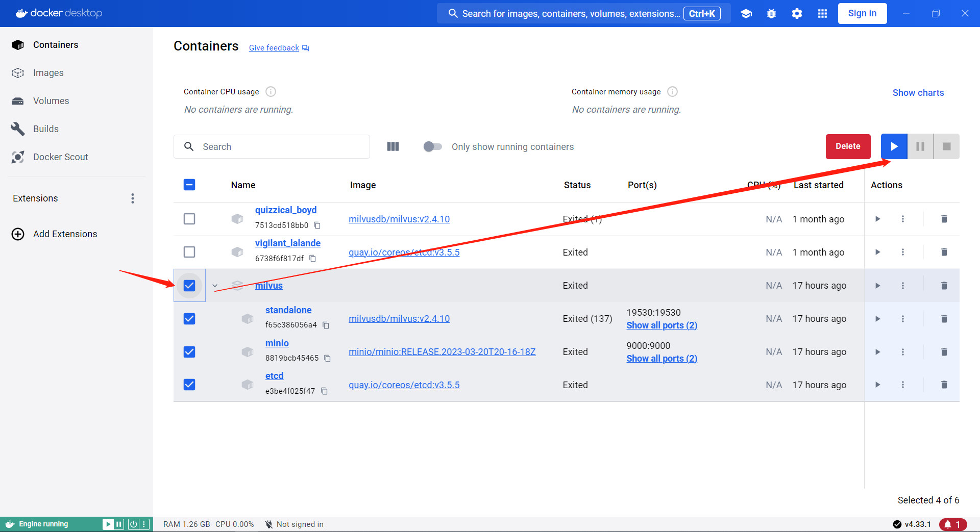Uncheck the standalone container checkbox

pyautogui.click(x=189, y=319)
